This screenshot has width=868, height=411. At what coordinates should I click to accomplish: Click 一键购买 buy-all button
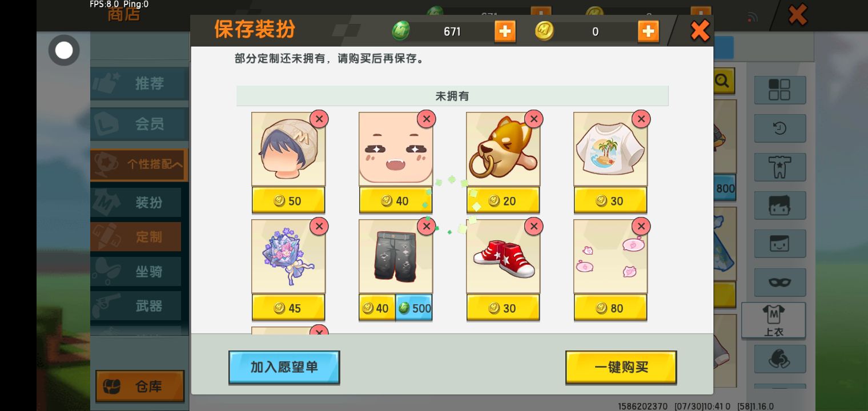point(621,367)
